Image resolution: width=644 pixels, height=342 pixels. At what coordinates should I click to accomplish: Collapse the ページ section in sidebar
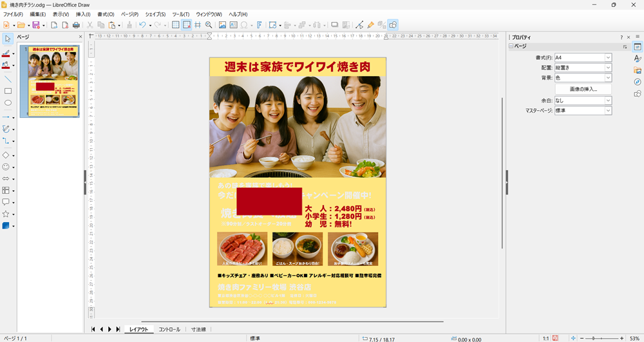click(511, 46)
